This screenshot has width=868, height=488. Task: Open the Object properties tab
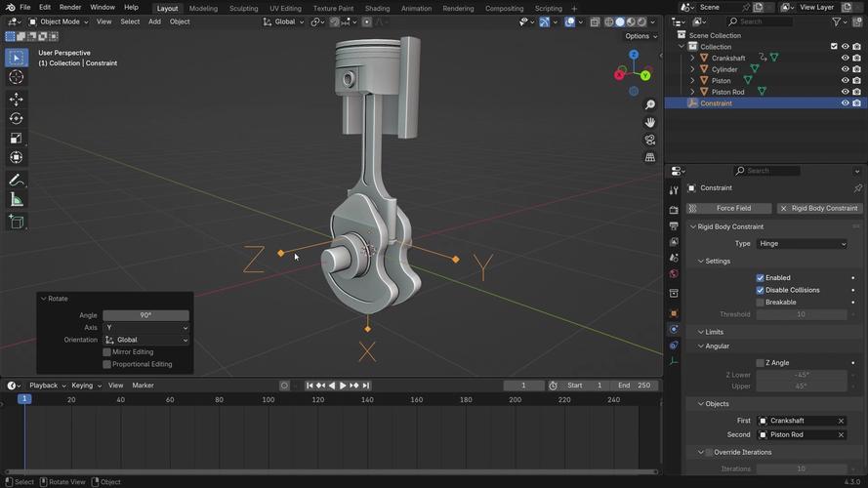[x=674, y=313]
